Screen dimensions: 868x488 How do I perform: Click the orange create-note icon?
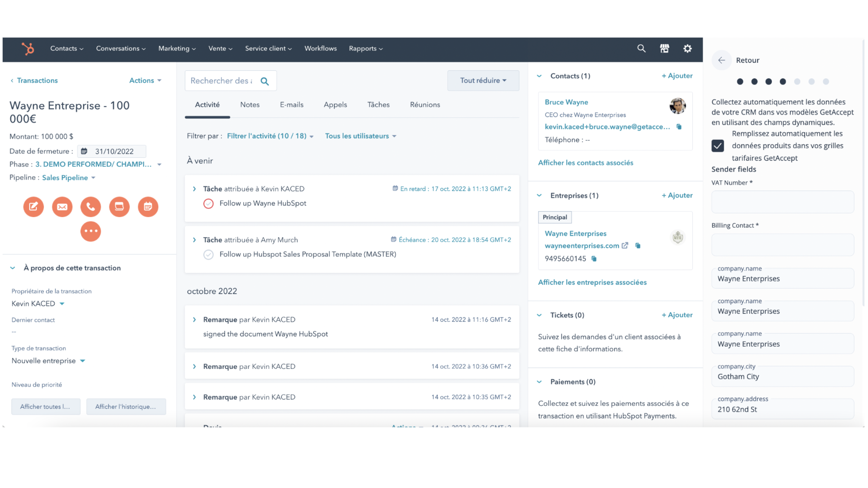pyautogui.click(x=33, y=207)
